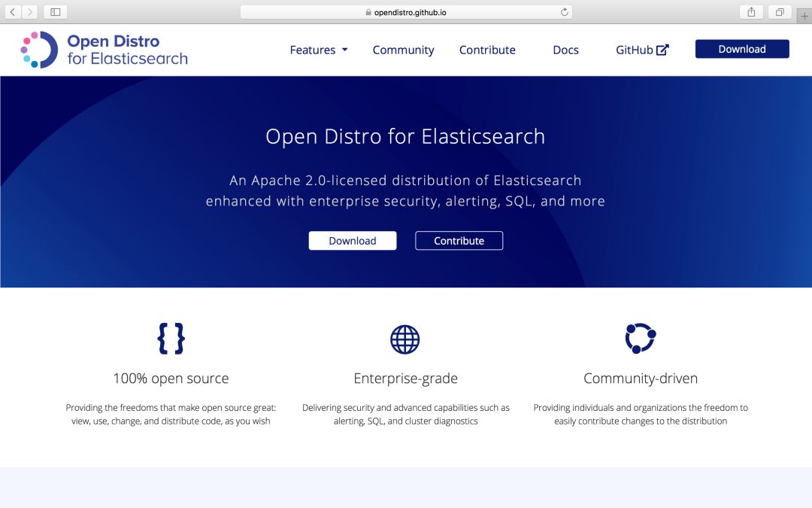
Task: Click the Open Distro circular logo icon
Action: (39, 50)
